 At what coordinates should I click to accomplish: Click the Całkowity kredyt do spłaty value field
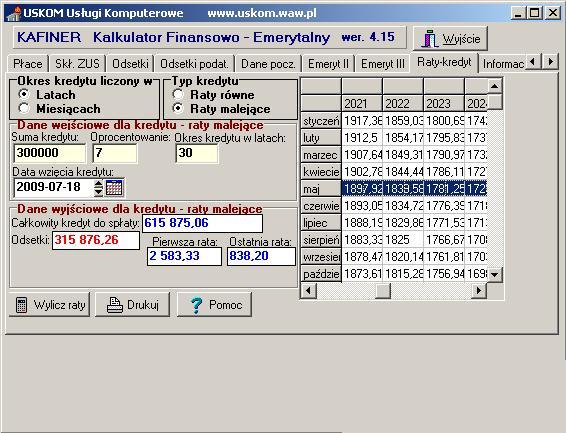pyautogui.click(x=203, y=223)
